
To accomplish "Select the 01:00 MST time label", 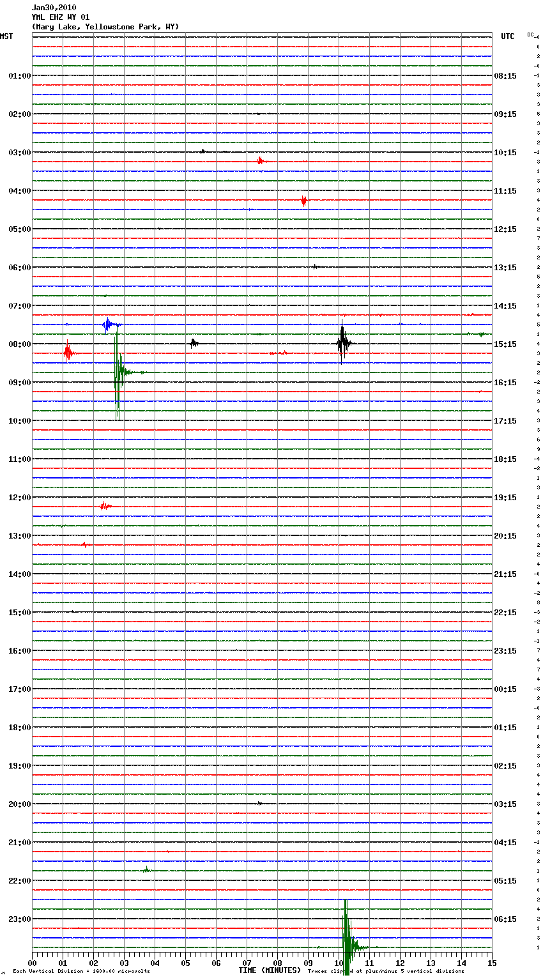I will coord(20,76).
